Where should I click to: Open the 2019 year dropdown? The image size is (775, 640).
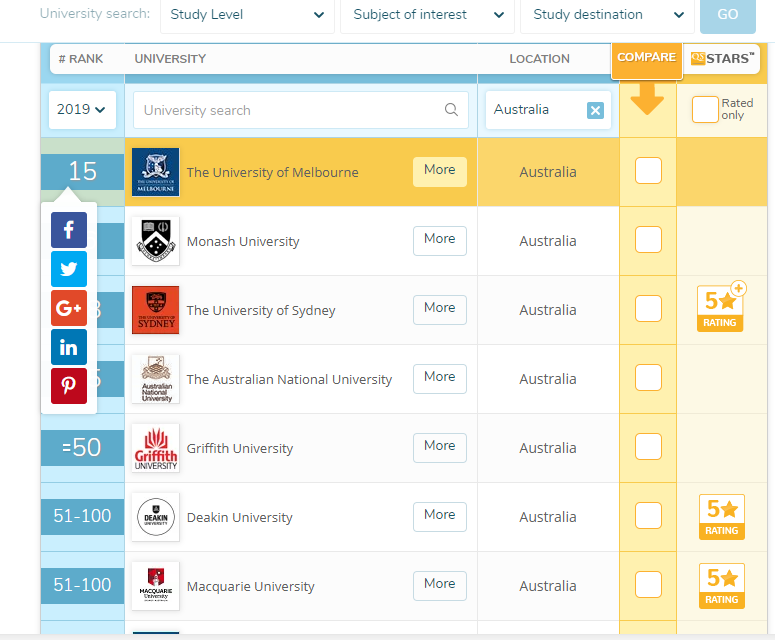tap(82, 109)
